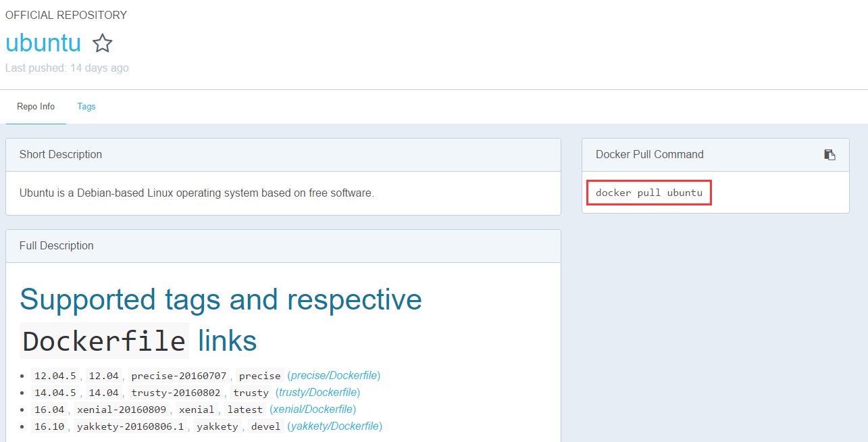Switch to the Repo Info tab
Image resolution: width=868 pixels, height=442 pixels.
click(x=36, y=107)
